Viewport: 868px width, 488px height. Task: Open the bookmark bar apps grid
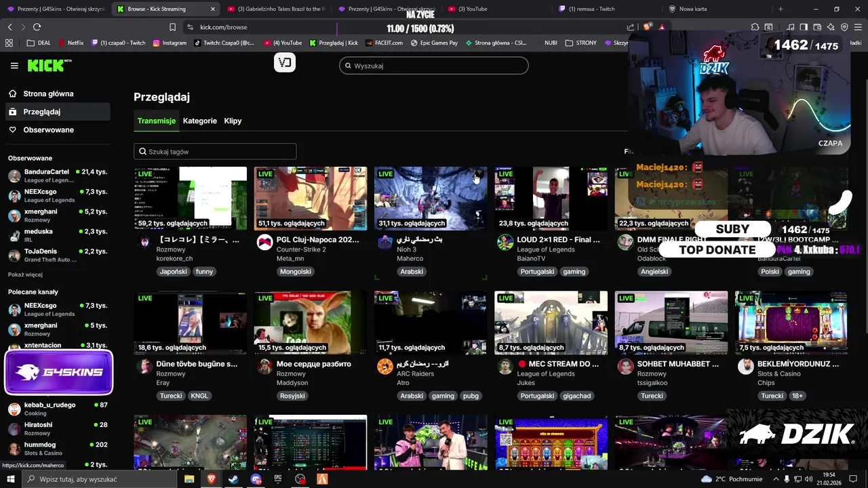pos(9,43)
